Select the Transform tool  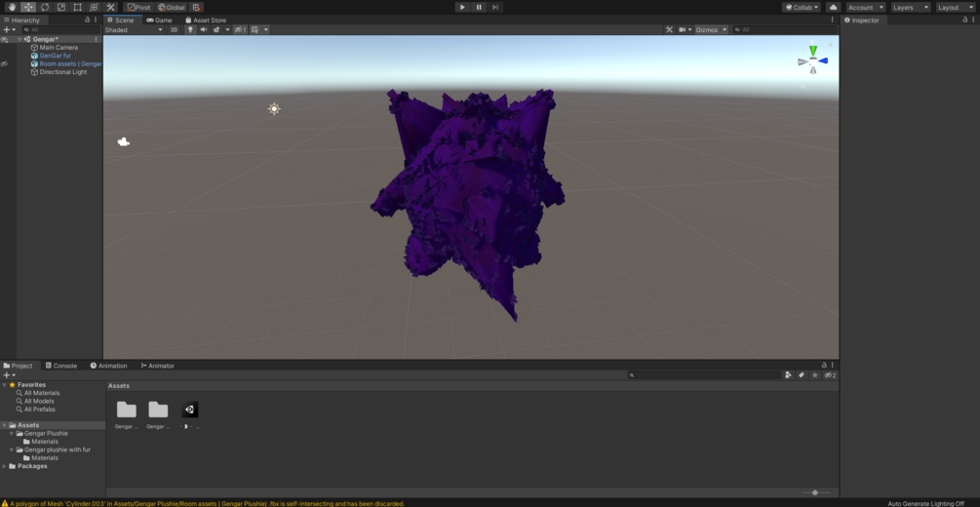94,7
